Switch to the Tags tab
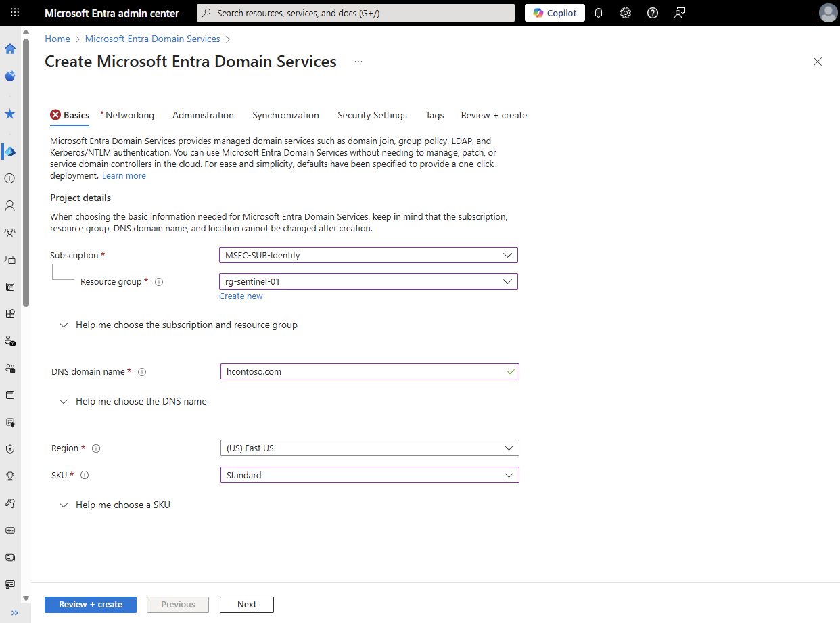Image resolution: width=840 pixels, height=623 pixels. [x=435, y=115]
